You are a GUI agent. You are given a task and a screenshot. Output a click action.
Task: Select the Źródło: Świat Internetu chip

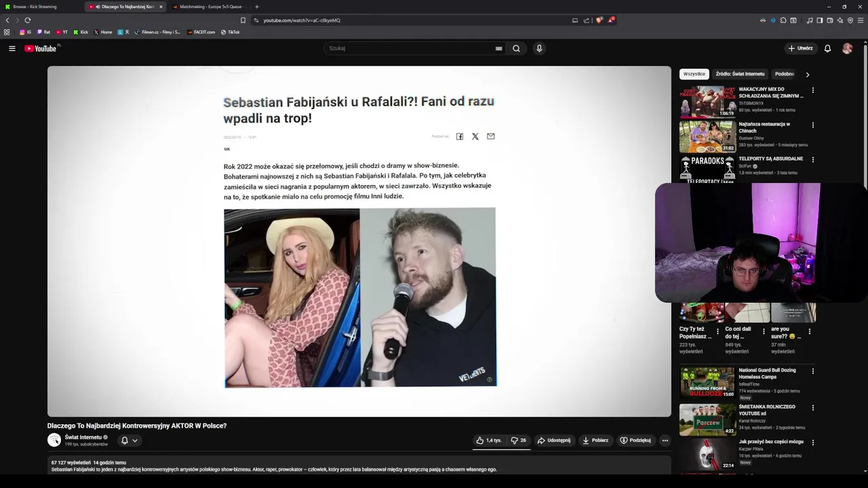tap(740, 74)
